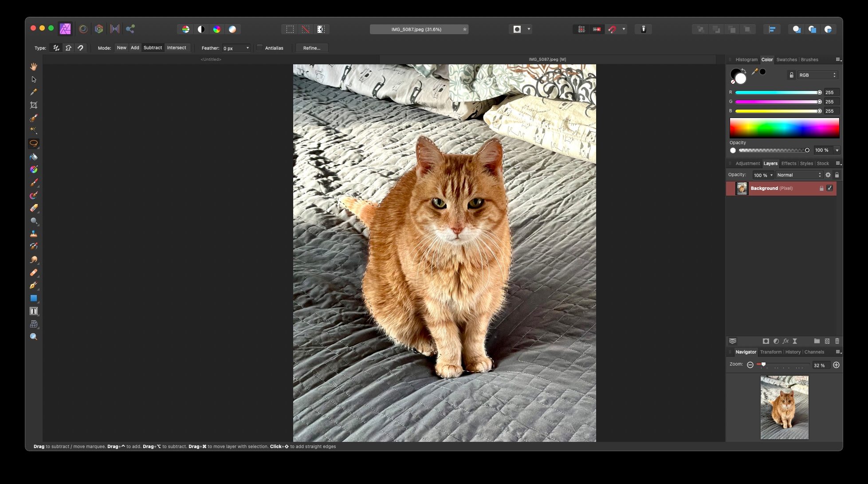Image resolution: width=868 pixels, height=484 pixels.
Task: Select the Rectangle shape tool
Action: click(34, 298)
